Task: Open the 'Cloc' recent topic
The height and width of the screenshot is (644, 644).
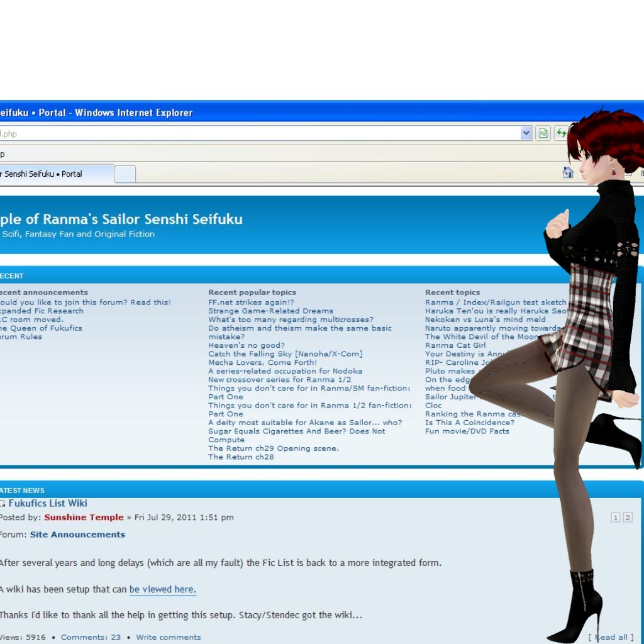Action: pos(433,406)
